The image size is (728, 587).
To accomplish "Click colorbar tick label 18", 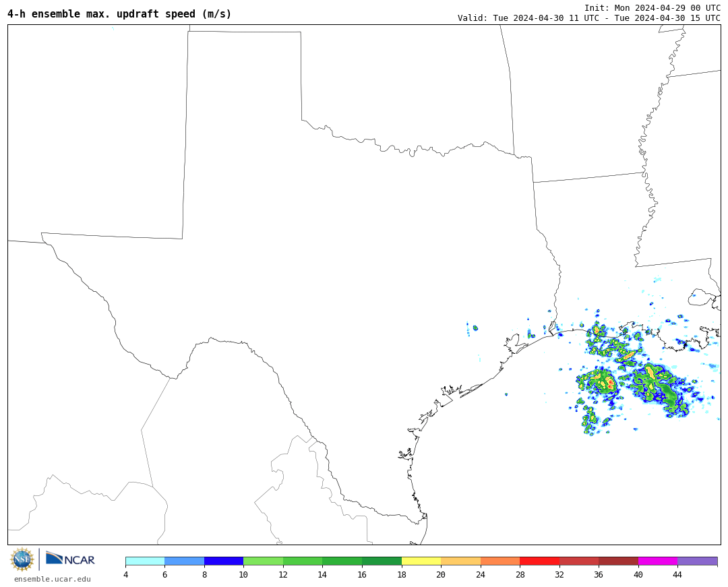I will coord(402,574).
